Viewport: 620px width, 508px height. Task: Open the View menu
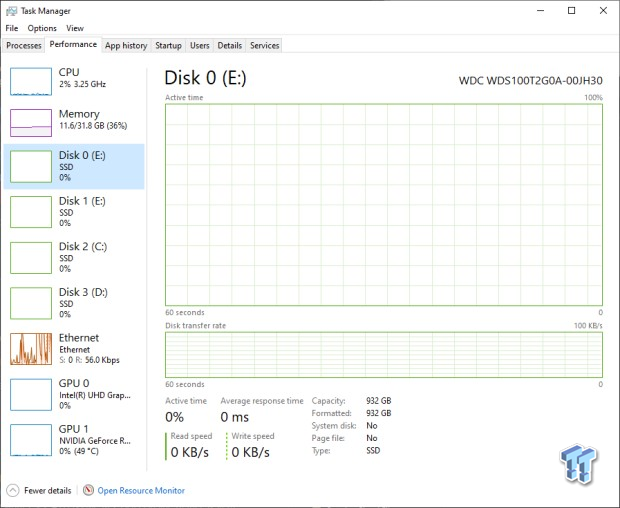point(75,28)
